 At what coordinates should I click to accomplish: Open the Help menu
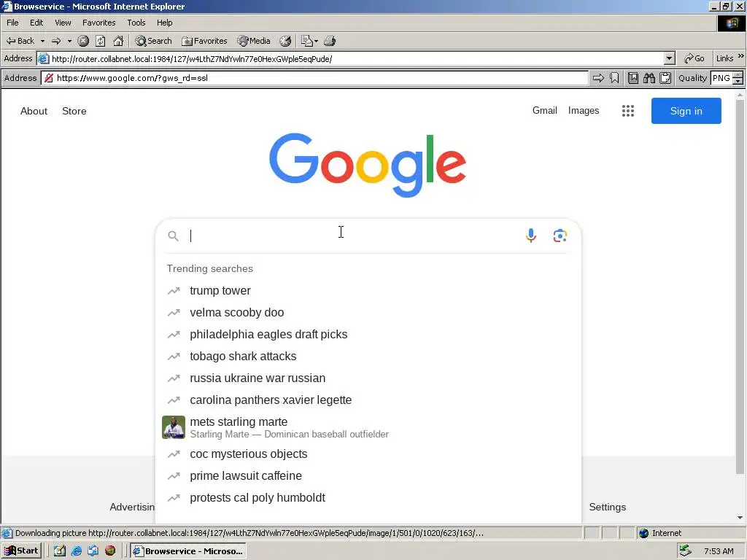tap(164, 23)
